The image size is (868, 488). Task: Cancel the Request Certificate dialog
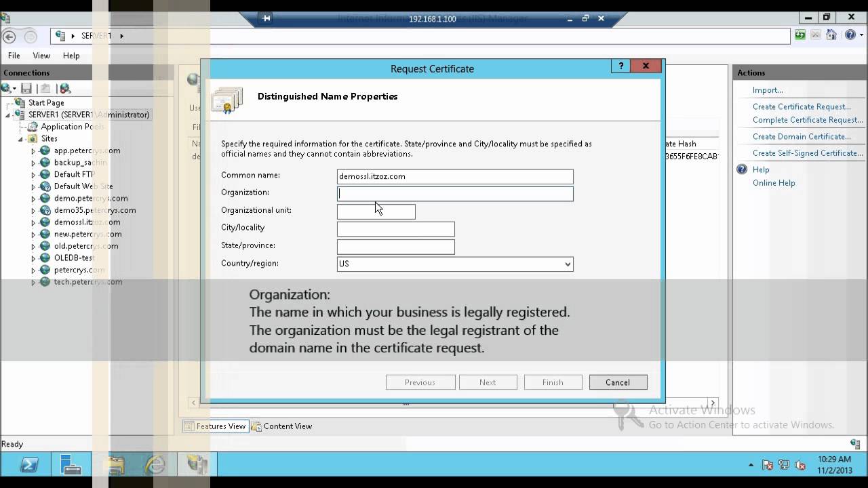618,382
